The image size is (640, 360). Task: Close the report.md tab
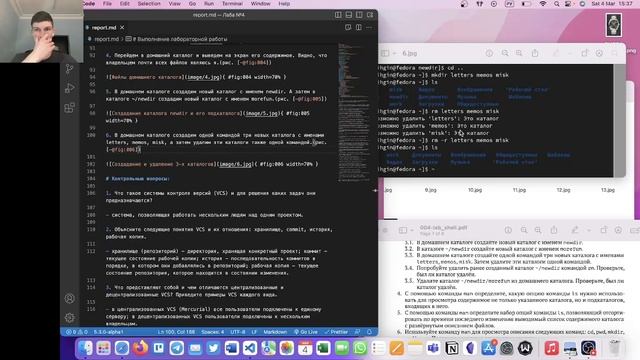(122, 27)
